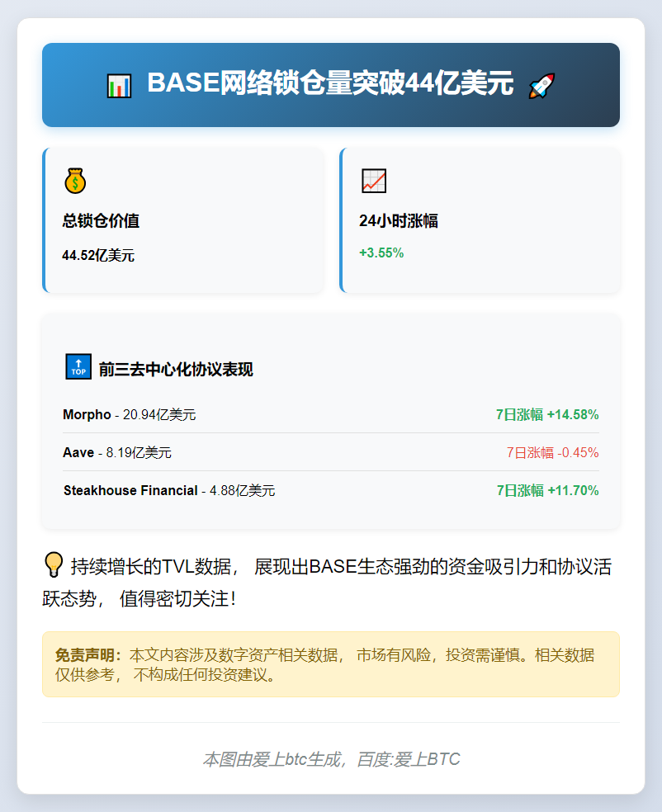Click the bar chart icon in the header title
Image resolution: width=662 pixels, height=812 pixels.
click(x=120, y=83)
